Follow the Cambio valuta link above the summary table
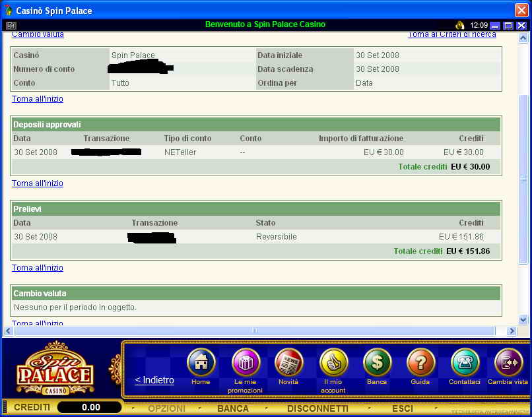This screenshot has width=532, height=417. coord(38,34)
